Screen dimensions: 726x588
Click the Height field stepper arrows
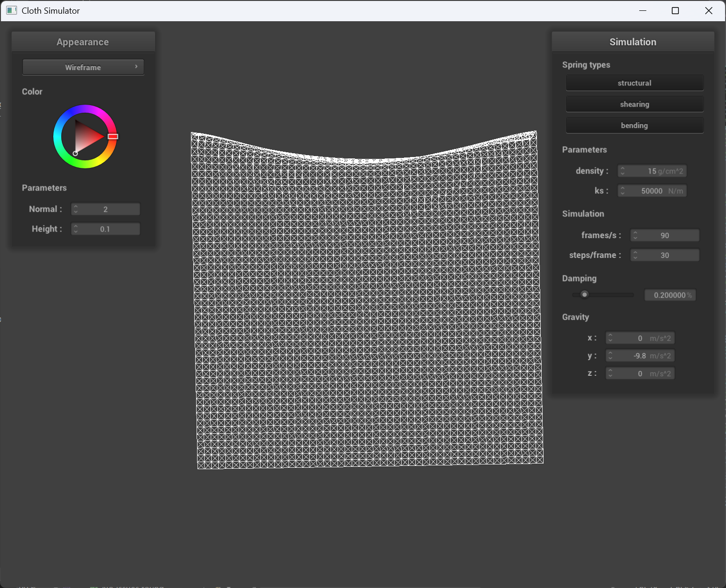click(76, 229)
